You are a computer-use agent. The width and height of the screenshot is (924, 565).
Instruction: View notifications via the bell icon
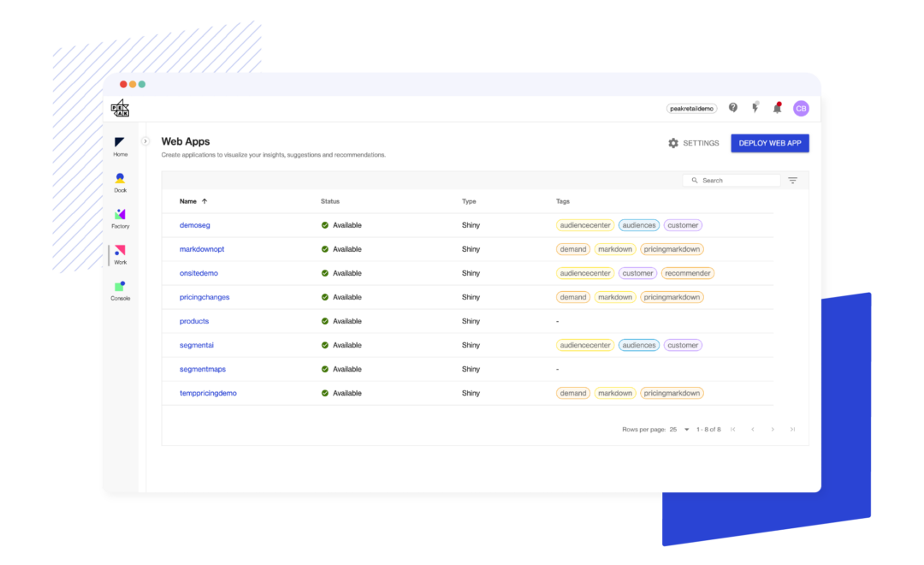777,108
